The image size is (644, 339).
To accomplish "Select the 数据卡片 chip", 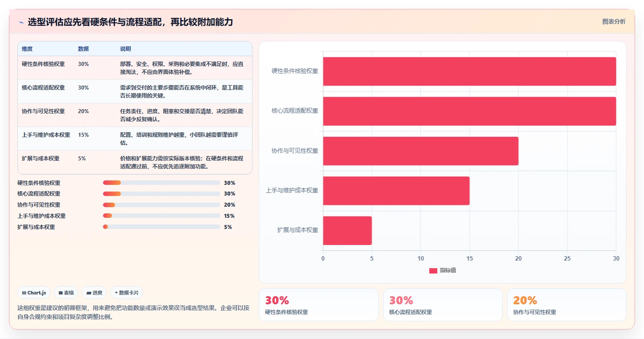I will coord(127,293).
